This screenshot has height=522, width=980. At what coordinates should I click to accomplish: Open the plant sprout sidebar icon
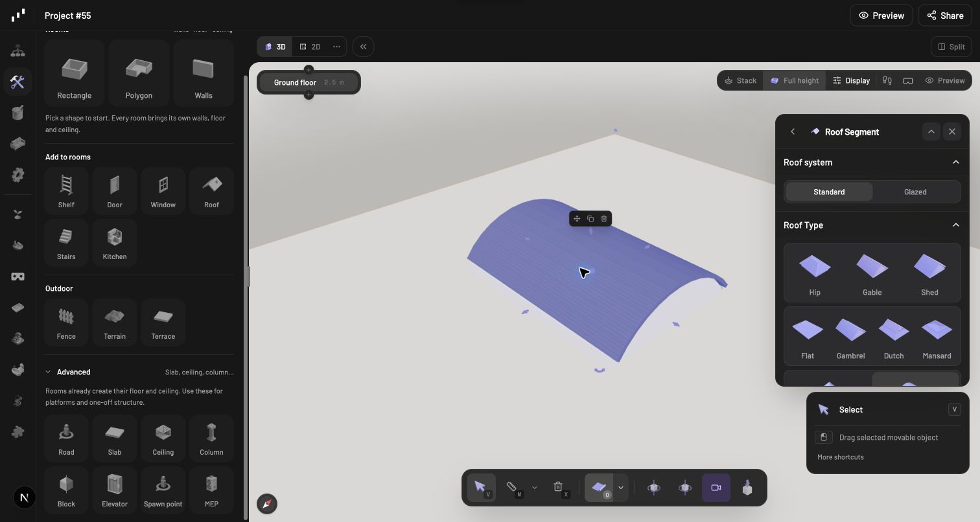pos(17,214)
